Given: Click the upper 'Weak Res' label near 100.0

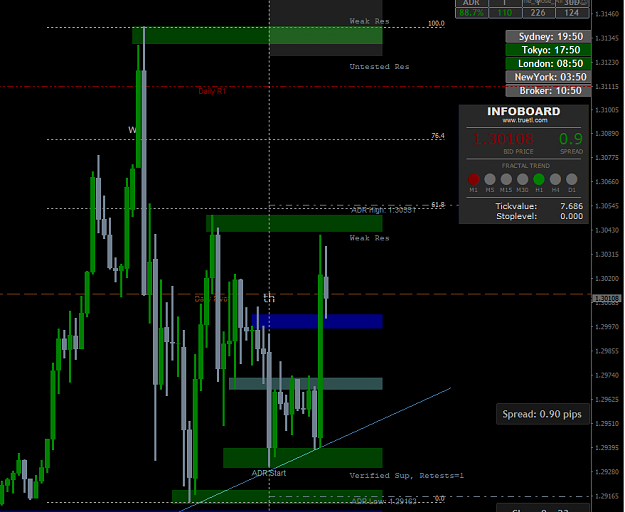Looking at the screenshot, I should click(x=369, y=21).
